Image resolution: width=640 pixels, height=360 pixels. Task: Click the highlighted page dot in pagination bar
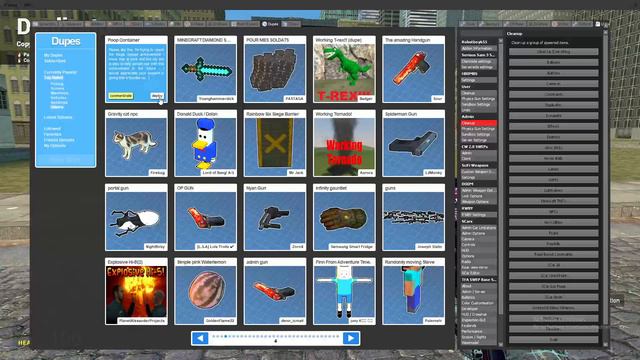(226, 336)
